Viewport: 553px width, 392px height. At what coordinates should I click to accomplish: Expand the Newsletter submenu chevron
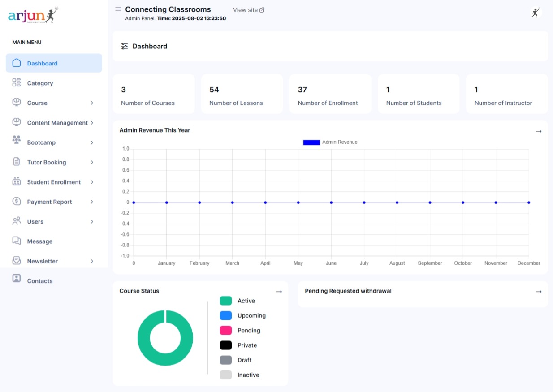click(92, 261)
